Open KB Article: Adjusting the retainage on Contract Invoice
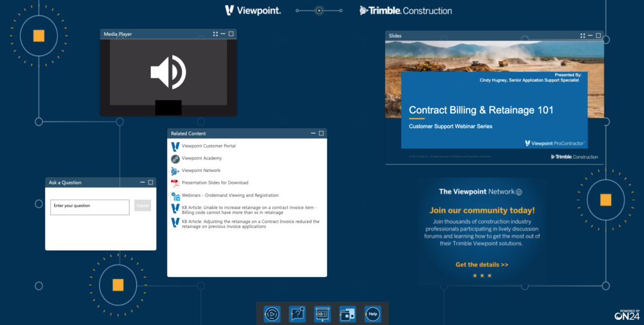 click(x=250, y=224)
